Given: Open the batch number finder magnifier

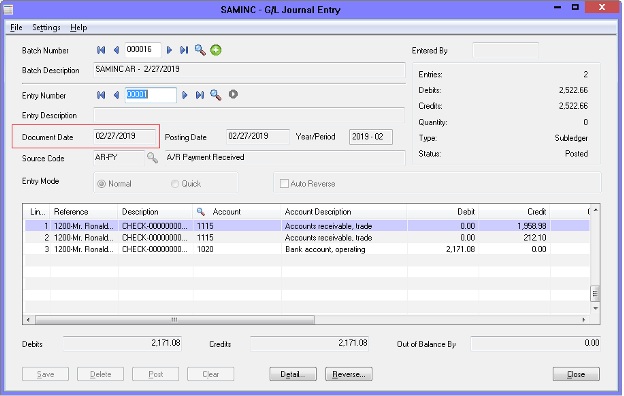Looking at the screenshot, I should 200,50.
